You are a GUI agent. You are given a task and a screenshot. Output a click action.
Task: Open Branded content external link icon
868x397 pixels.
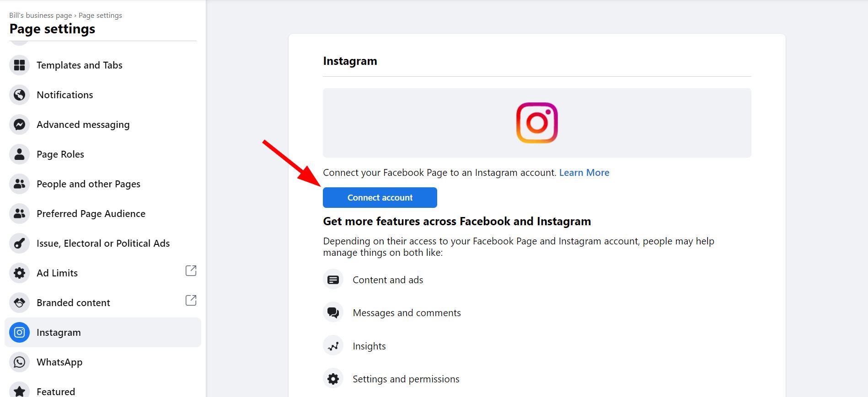(191, 301)
